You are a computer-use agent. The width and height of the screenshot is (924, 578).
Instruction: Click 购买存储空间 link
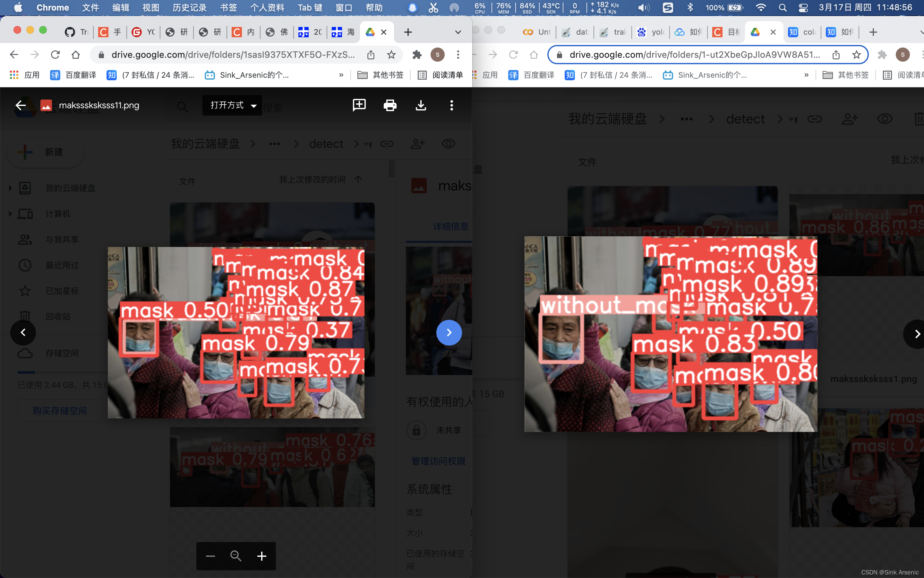(x=60, y=411)
